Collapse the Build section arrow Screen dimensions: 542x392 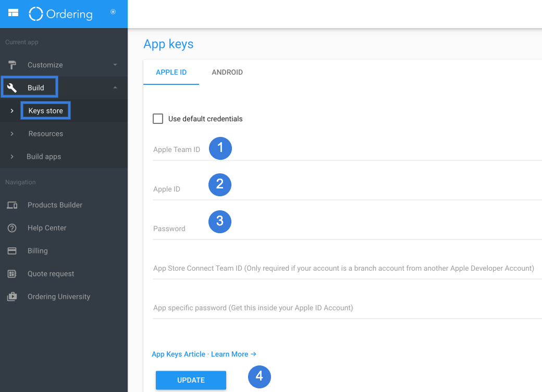click(115, 87)
